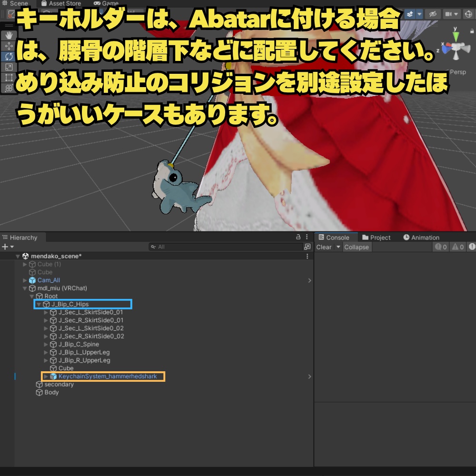
Task: Select the Rect transform tool
Action: point(9,78)
